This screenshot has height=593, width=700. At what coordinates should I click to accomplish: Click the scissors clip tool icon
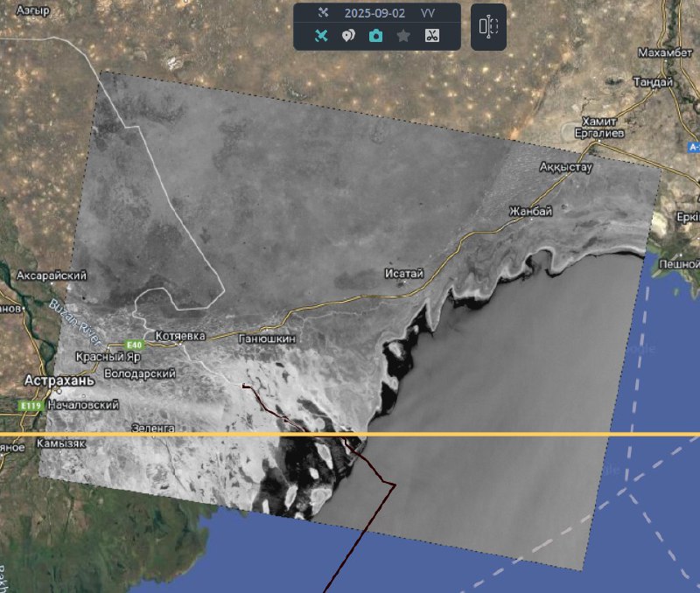431,36
